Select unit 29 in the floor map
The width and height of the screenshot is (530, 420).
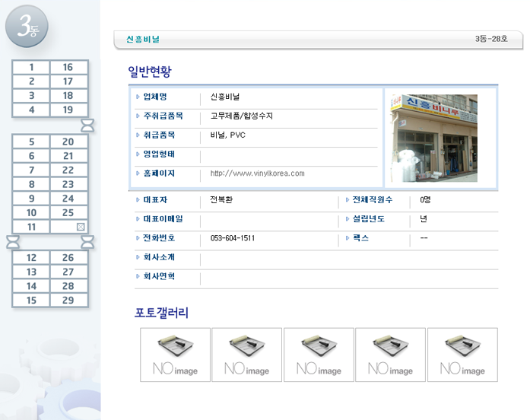68,301
